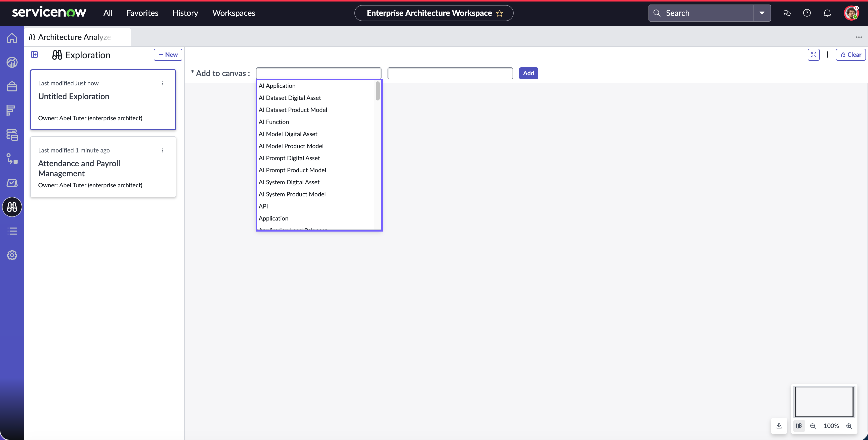Focus the second Add to canvas field
Viewport: 868px width, 440px height.
pos(450,73)
